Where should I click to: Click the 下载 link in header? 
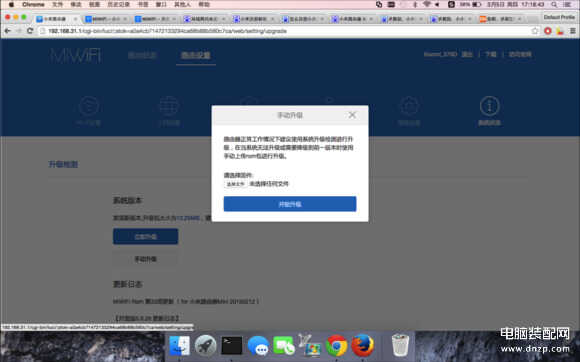491,54
